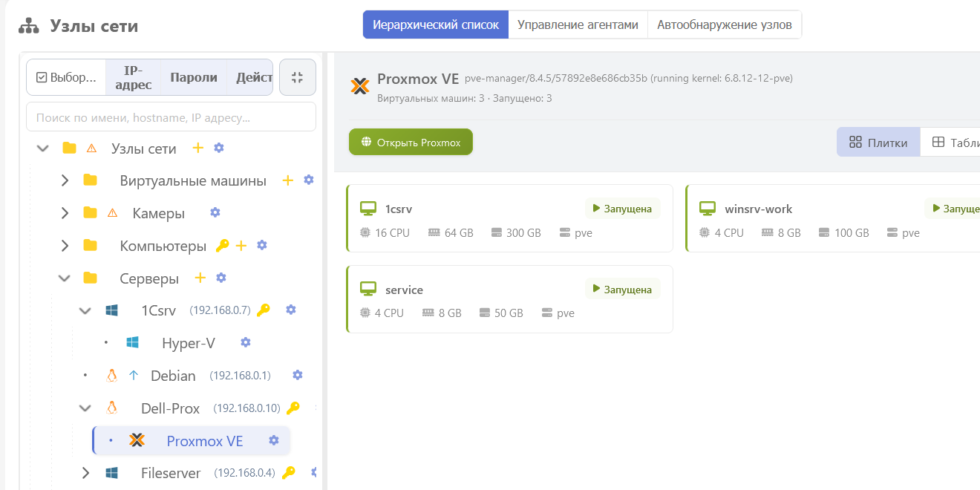Viewport: 980px width, 490px height.
Task: Click the warning triangle beside Камеры
Action: tap(113, 213)
